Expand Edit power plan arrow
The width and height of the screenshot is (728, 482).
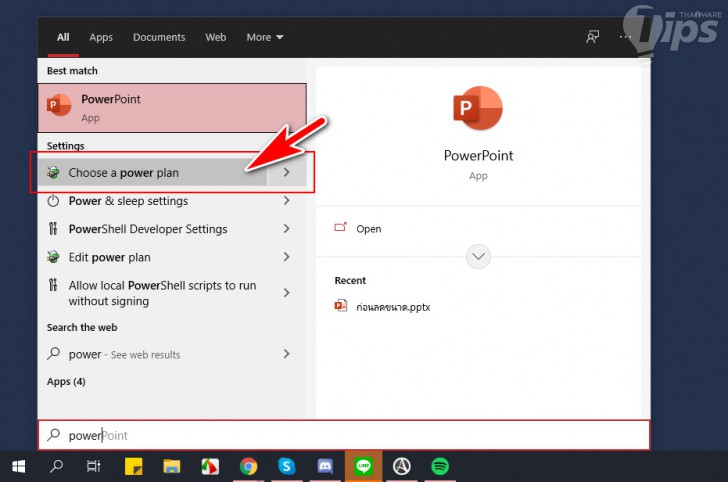286,257
